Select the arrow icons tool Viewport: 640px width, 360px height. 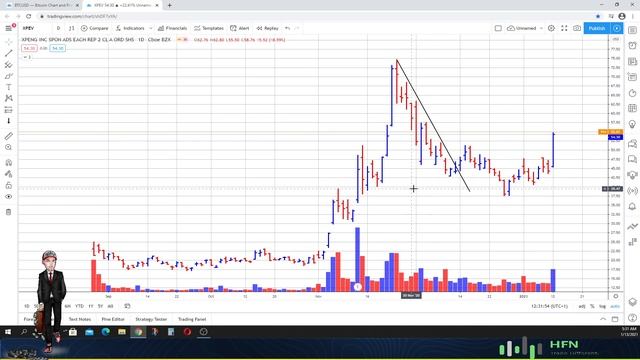(x=9, y=121)
